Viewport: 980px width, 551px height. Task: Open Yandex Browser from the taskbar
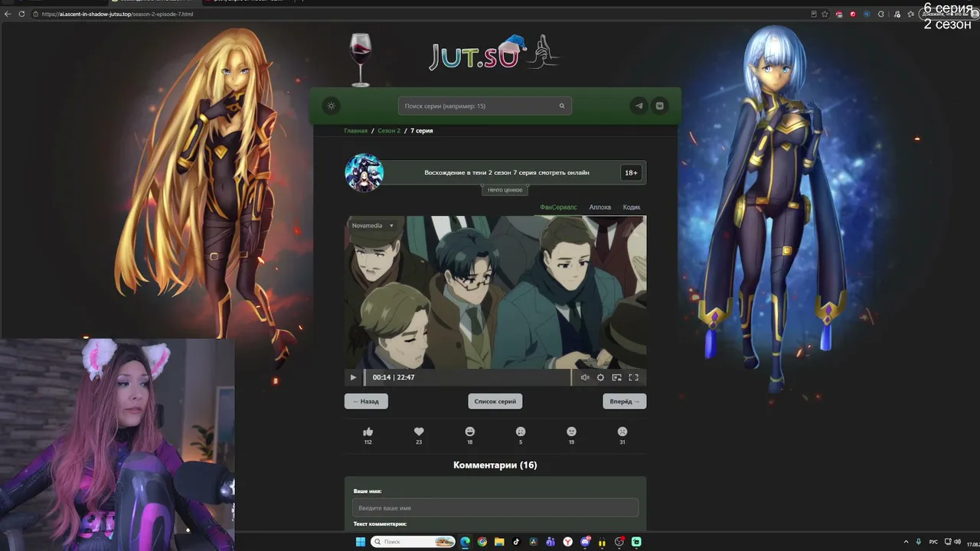tap(567, 542)
